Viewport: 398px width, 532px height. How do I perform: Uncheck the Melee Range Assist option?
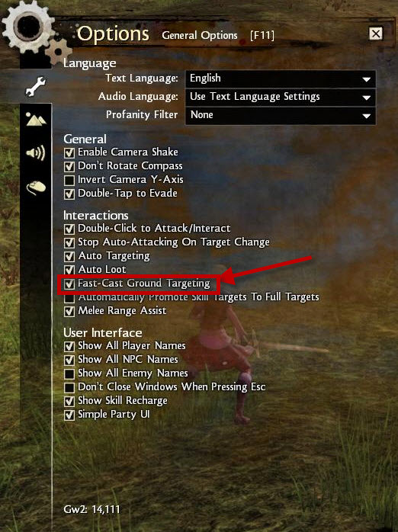tap(69, 311)
